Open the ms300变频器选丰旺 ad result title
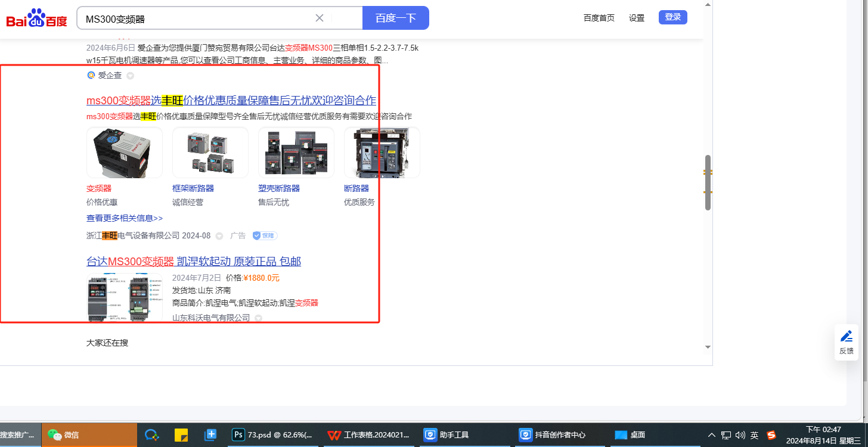The width and height of the screenshot is (868, 447). (231, 100)
